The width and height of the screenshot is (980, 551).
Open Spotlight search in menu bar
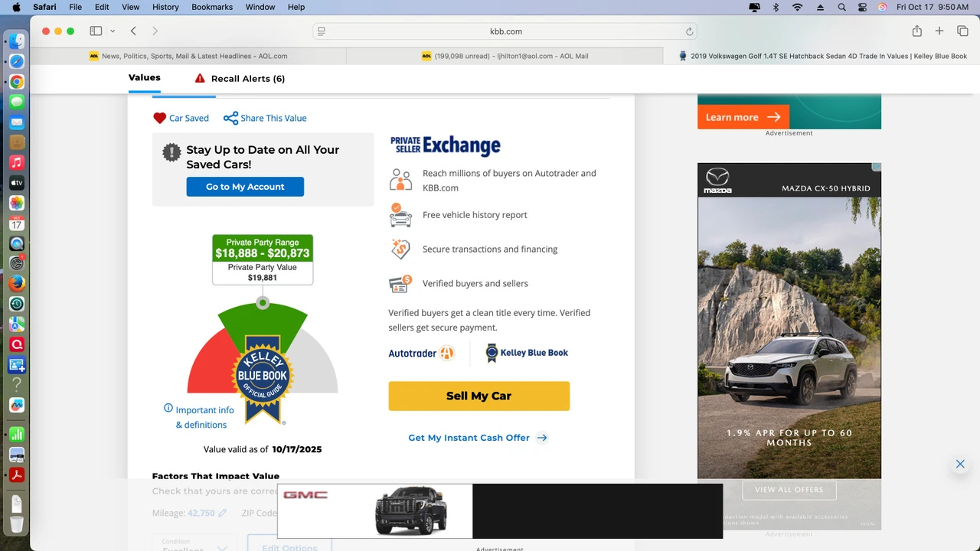(841, 7)
